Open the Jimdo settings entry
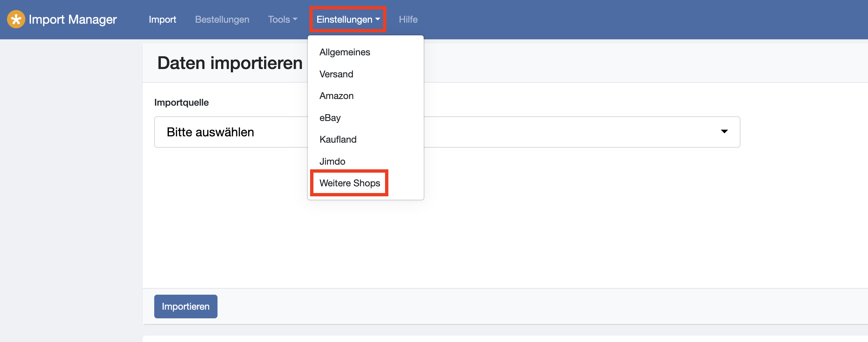 332,161
